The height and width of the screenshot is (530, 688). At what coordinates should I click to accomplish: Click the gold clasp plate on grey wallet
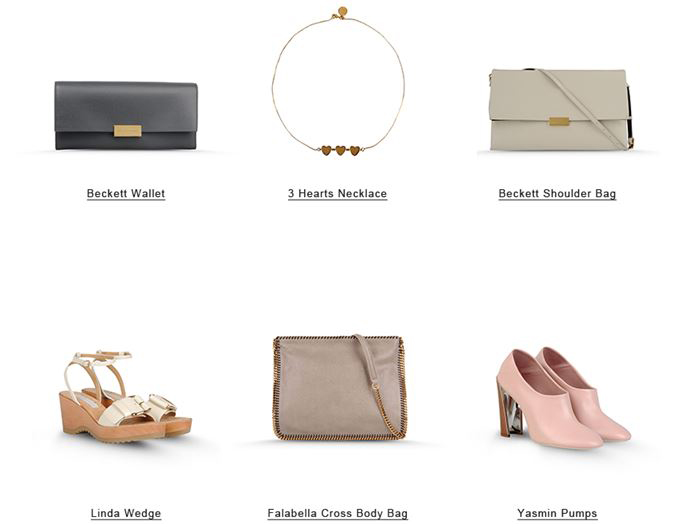pos(128,131)
